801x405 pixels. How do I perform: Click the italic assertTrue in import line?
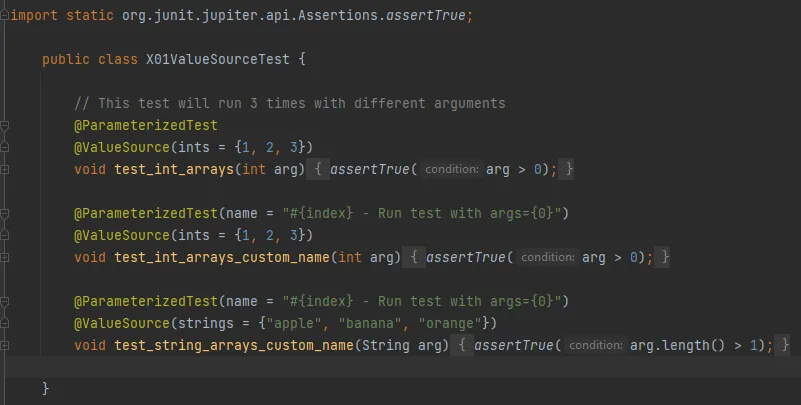(x=426, y=15)
